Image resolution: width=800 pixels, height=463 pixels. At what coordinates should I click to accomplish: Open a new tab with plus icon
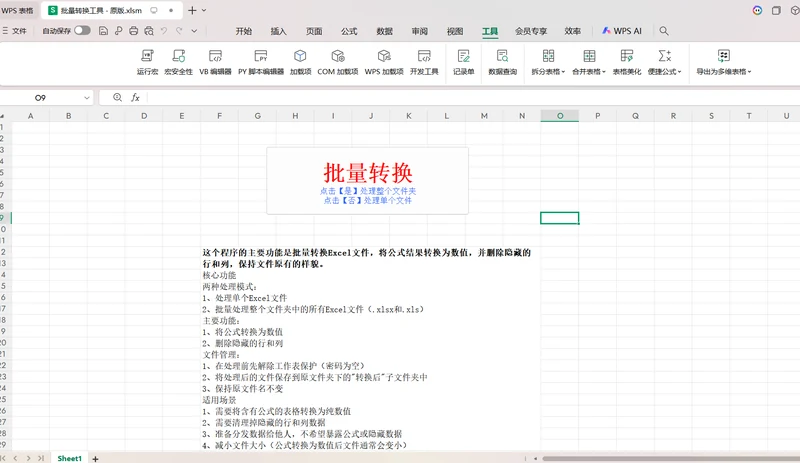(192, 10)
